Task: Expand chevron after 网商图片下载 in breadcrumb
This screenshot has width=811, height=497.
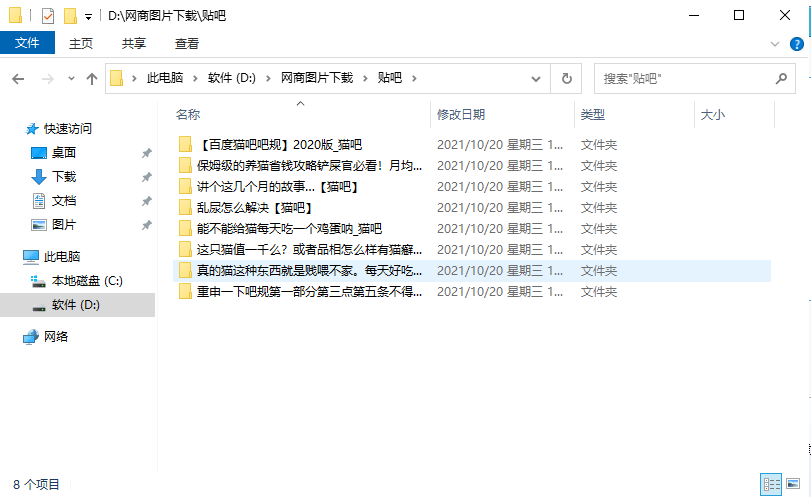Action: tap(365, 79)
